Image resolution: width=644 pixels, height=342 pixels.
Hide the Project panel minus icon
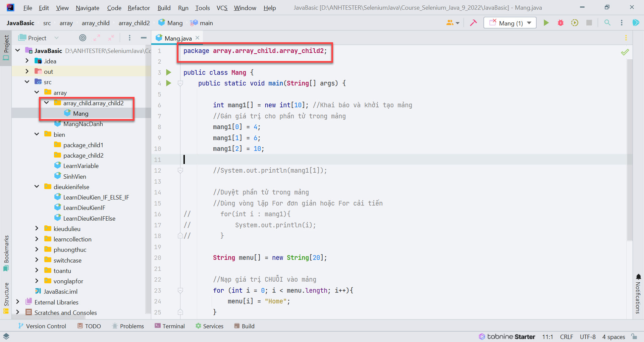coord(144,38)
